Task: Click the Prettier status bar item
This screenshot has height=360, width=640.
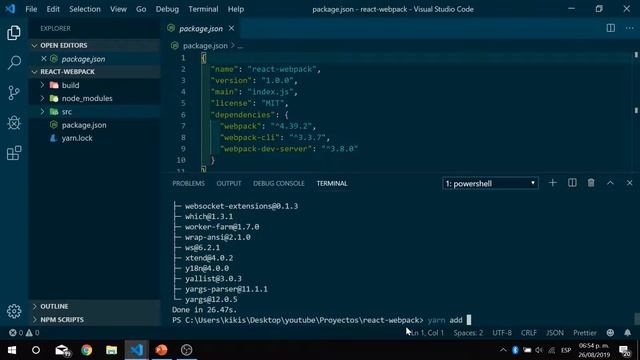Action: click(584, 333)
